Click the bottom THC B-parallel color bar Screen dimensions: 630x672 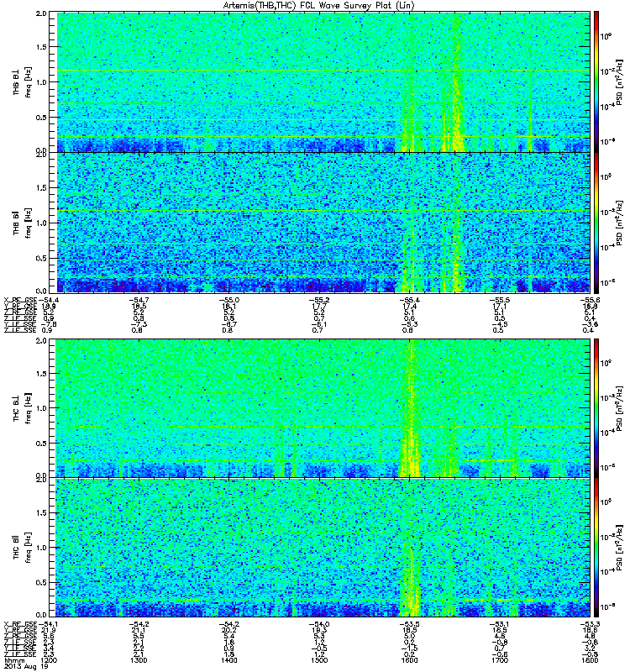pyautogui.click(x=596, y=548)
